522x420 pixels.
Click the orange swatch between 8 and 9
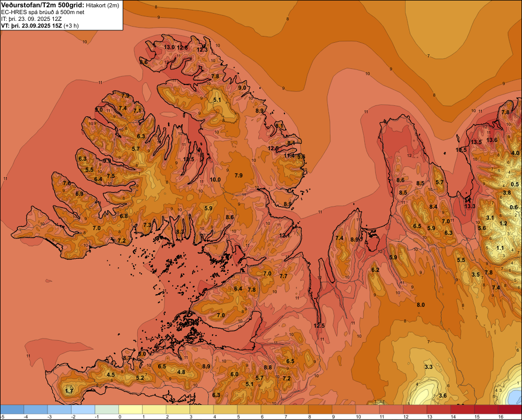pyautogui.click(x=321, y=409)
